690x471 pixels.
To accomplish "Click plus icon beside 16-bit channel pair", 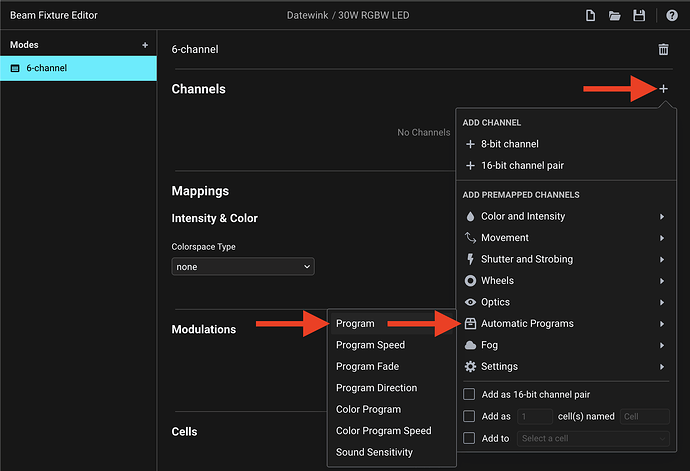I will click(x=470, y=166).
